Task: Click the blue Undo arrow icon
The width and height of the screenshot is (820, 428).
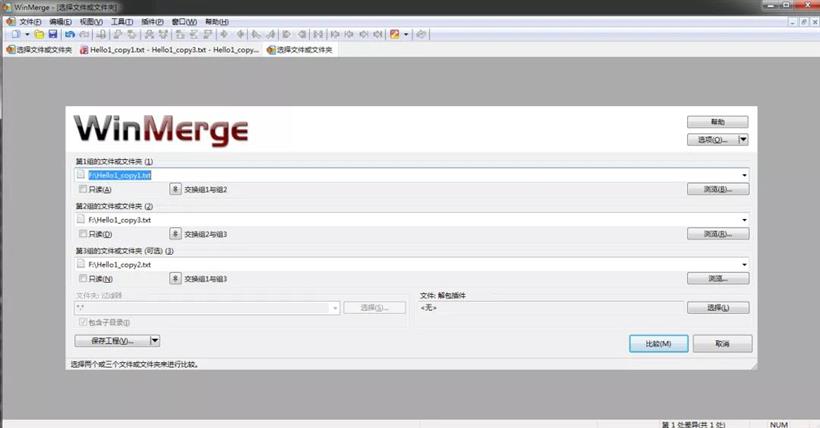Action: [x=70, y=35]
